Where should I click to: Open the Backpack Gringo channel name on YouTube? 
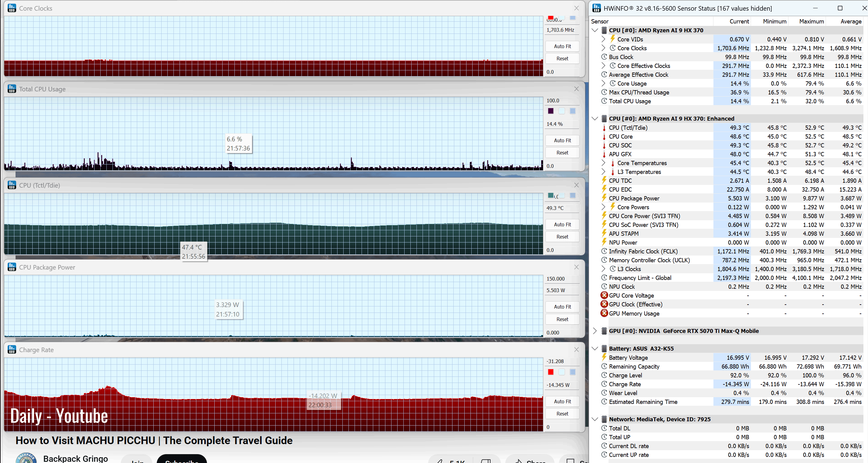[76, 458]
